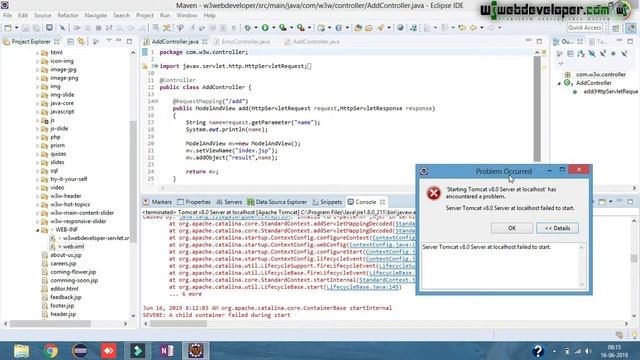
Task: Open OneNote from taskbar
Action: coord(167,351)
